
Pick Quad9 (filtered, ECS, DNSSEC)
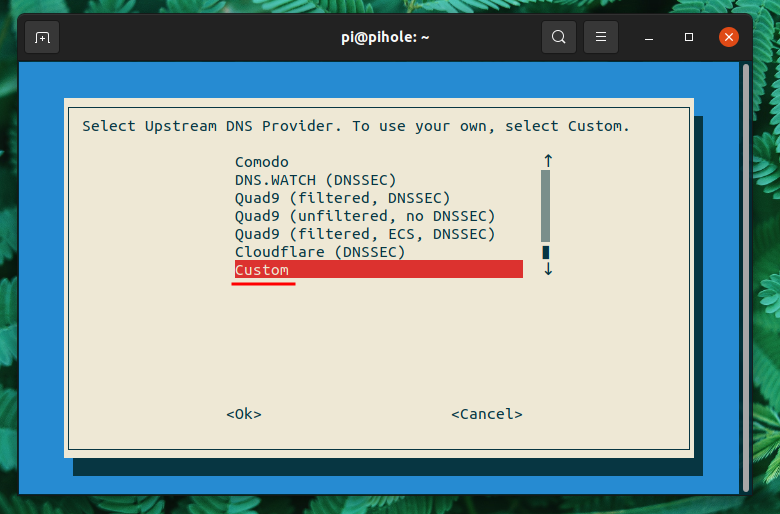coord(365,234)
